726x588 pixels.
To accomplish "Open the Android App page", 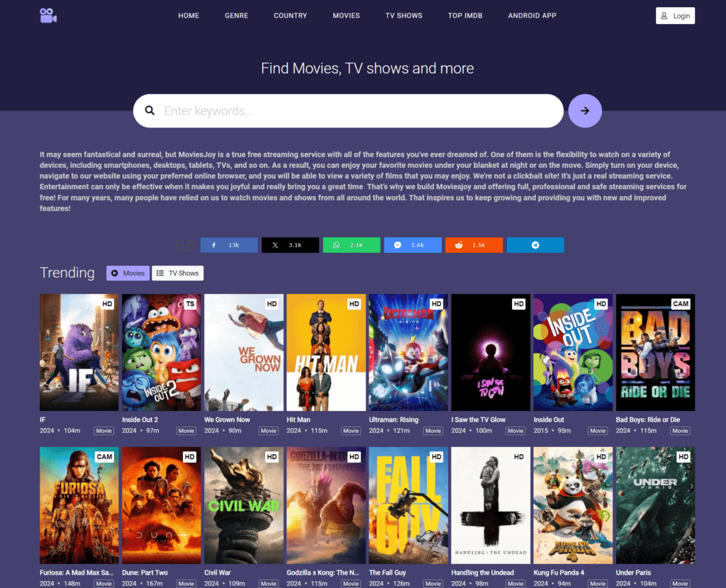I will [x=532, y=16].
